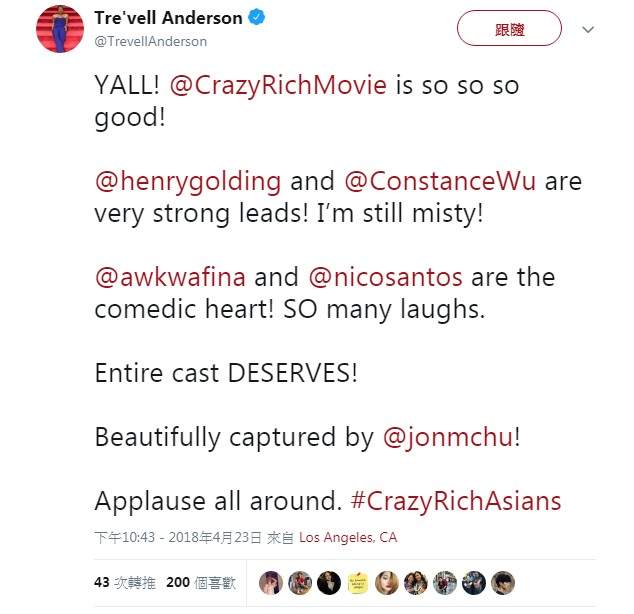This screenshot has height=614, width=634.
Task: Open the last liker avatar in row
Action: click(x=503, y=582)
